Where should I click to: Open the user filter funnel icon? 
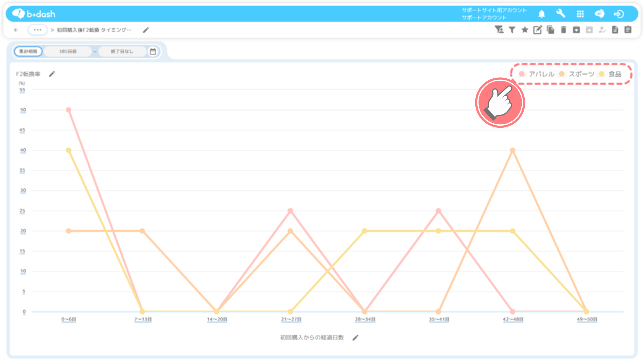(499, 30)
